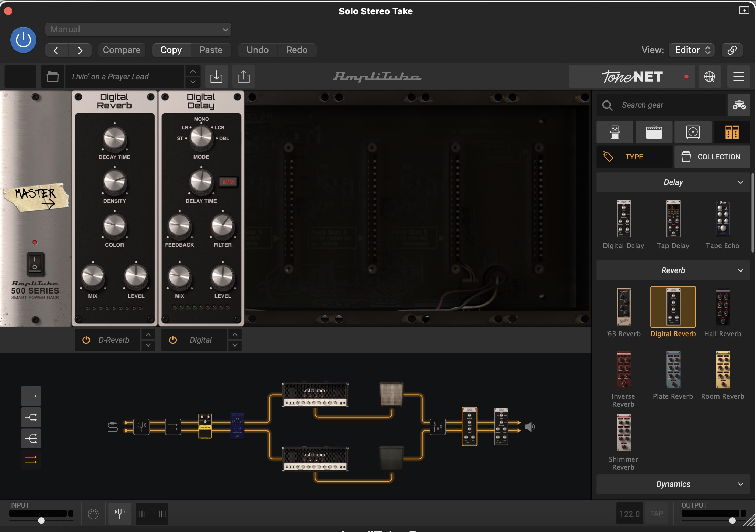The width and height of the screenshot is (756, 532).
Task: Step to previous preset up arrow
Action: click(x=193, y=71)
